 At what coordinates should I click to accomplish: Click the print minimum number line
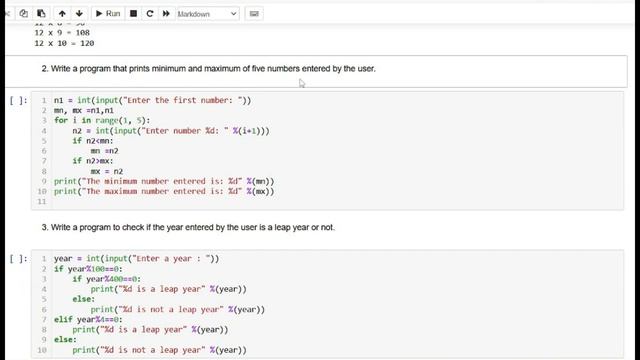click(164, 181)
